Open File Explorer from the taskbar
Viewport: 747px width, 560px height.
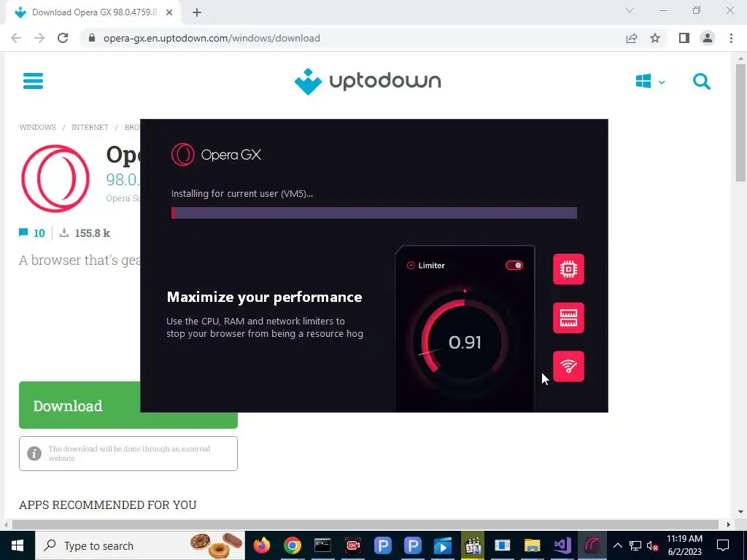(532, 545)
